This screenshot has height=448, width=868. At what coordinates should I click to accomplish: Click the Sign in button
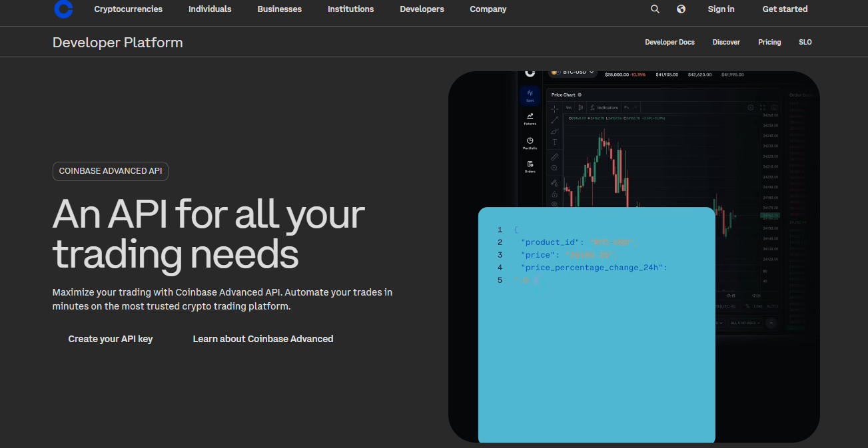coord(721,9)
